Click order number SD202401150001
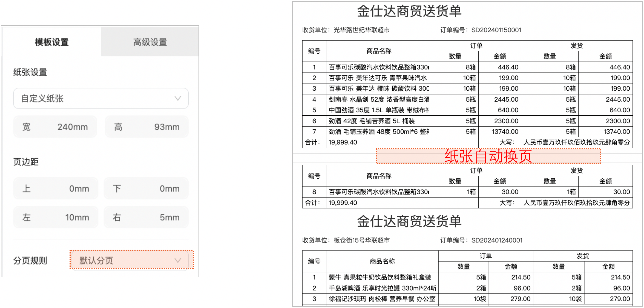 pos(496,30)
